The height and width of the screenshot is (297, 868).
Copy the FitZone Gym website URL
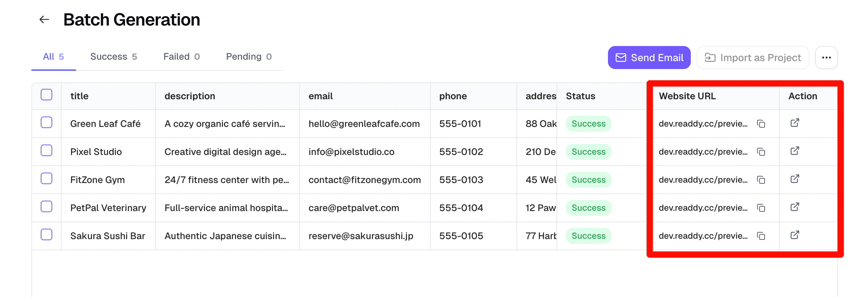coord(761,179)
